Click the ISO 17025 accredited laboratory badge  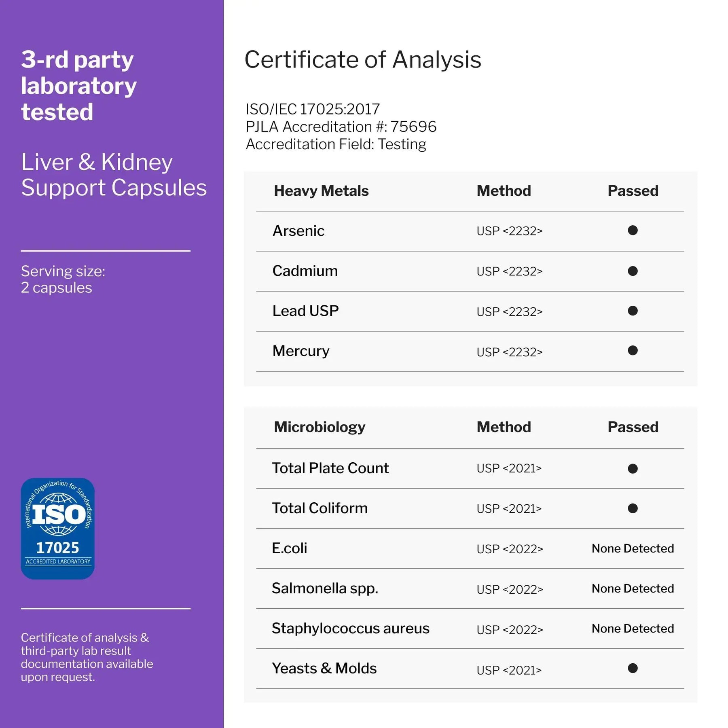coord(58,528)
